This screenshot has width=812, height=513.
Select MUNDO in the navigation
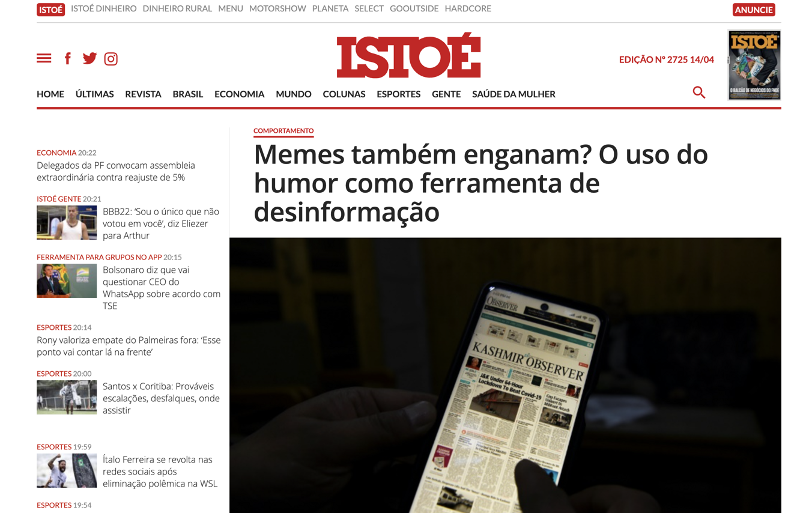[294, 94]
